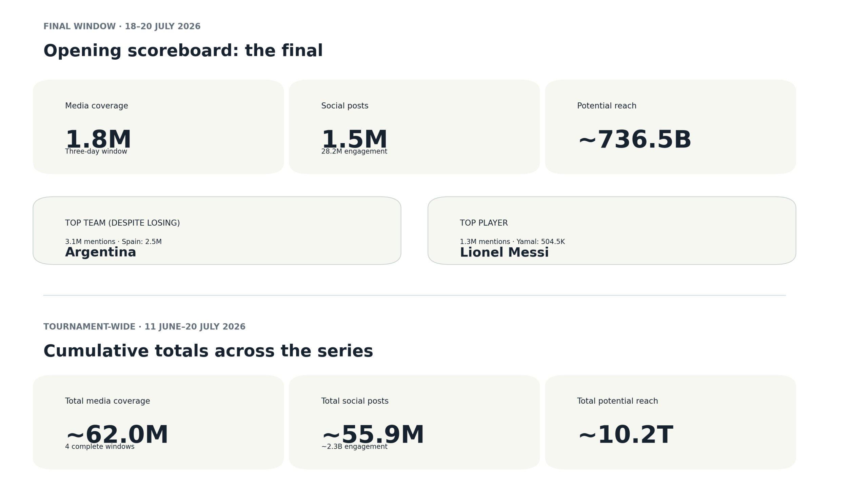Click the Top Team Argentina card
The width and height of the screenshot is (868, 488).
point(217,230)
